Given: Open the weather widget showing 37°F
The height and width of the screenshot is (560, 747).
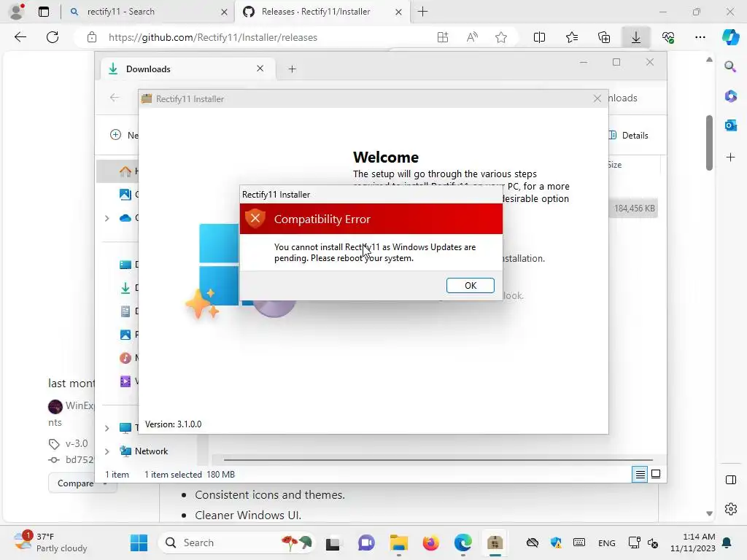Looking at the screenshot, I should [50, 542].
